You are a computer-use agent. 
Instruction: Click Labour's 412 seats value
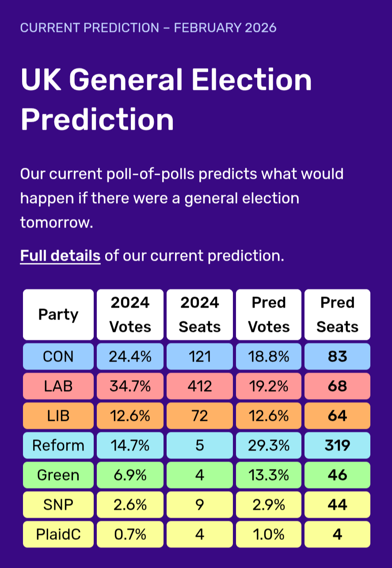(x=200, y=386)
